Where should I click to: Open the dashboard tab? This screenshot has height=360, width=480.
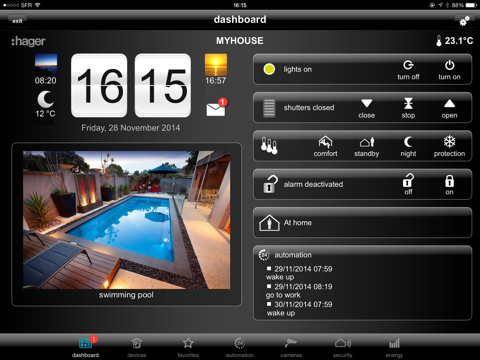point(85,347)
